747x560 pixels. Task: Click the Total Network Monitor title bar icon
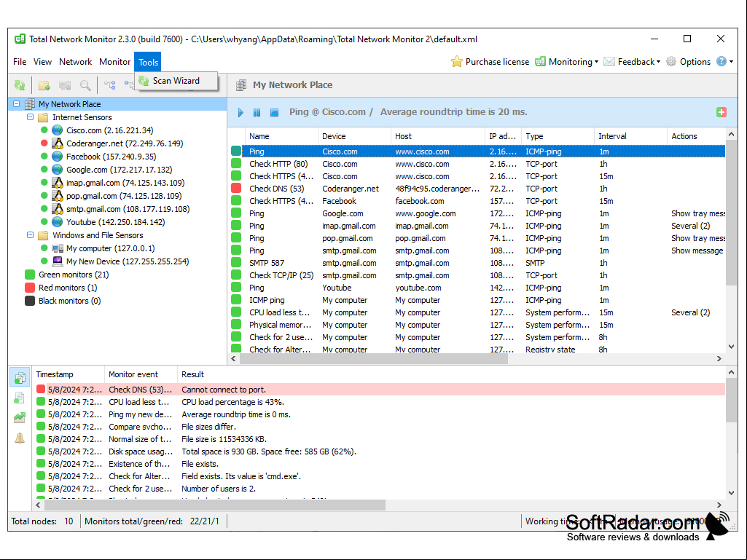coord(20,39)
